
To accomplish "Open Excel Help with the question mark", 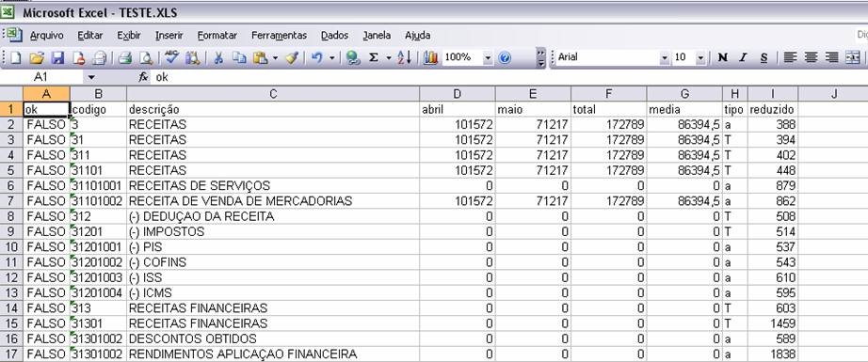I will pyautogui.click(x=505, y=57).
